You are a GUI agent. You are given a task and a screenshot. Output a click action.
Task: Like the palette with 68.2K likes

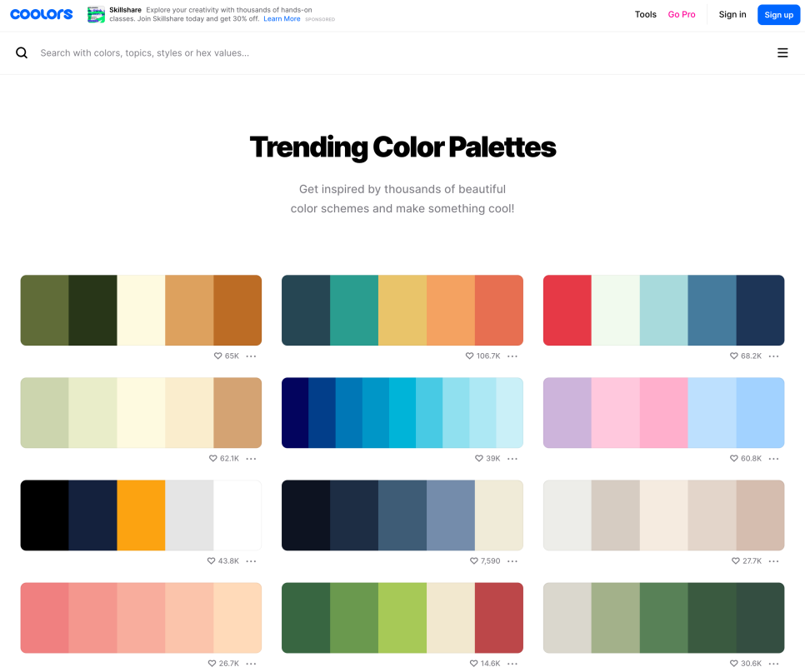733,356
